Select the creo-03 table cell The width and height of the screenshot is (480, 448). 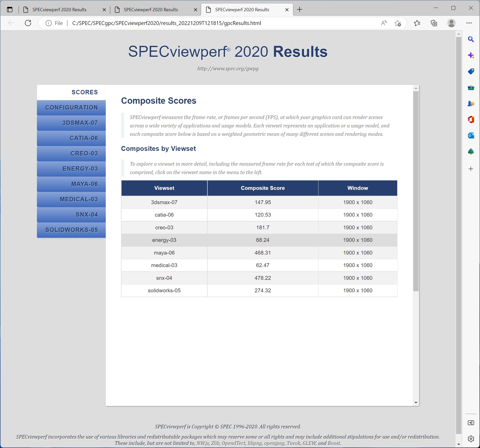(x=164, y=228)
